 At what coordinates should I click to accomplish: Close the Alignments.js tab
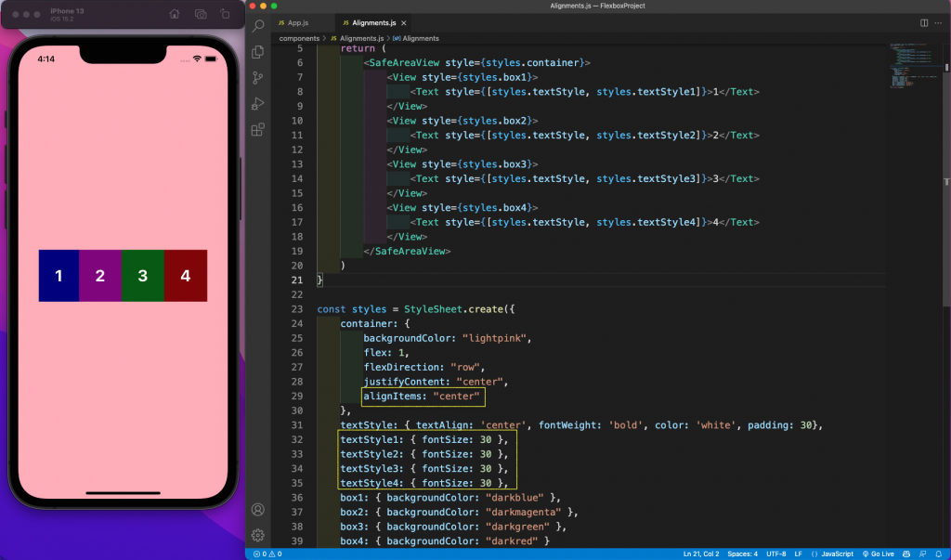403,23
